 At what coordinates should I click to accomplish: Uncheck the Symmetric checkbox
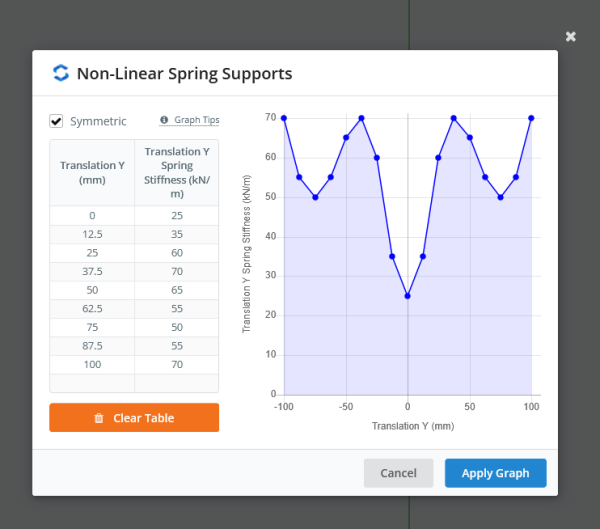(x=57, y=121)
